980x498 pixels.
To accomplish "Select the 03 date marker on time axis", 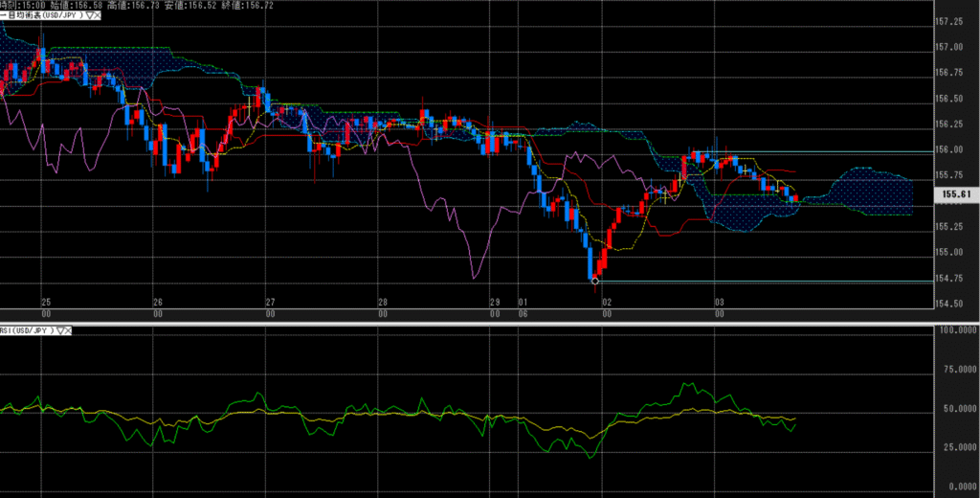I will point(719,301).
